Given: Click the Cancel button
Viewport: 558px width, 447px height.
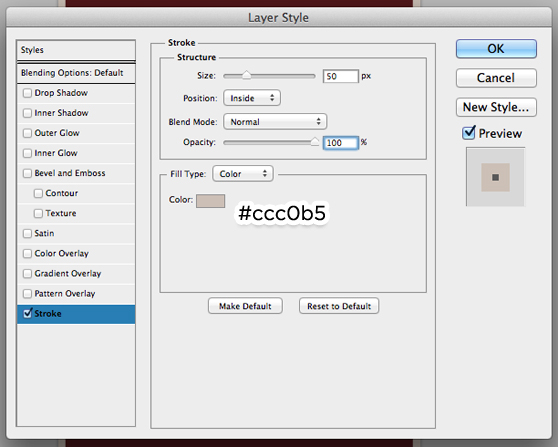Looking at the screenshot, I should point(496,78).
